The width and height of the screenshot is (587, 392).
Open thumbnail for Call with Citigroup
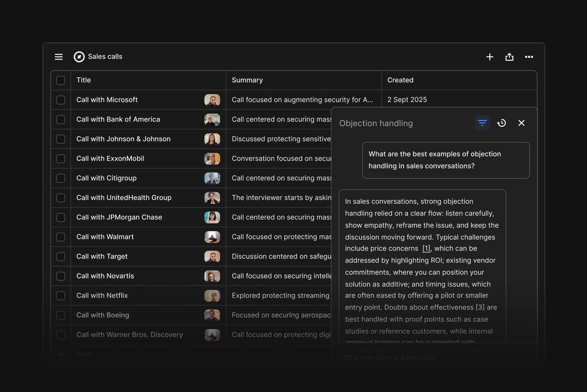click(x=212, y=178)
